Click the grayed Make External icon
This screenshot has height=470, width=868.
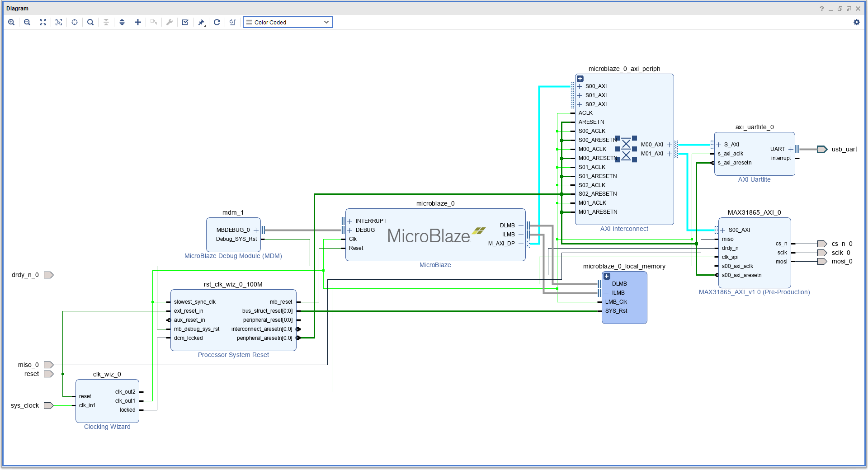[154, 22]
